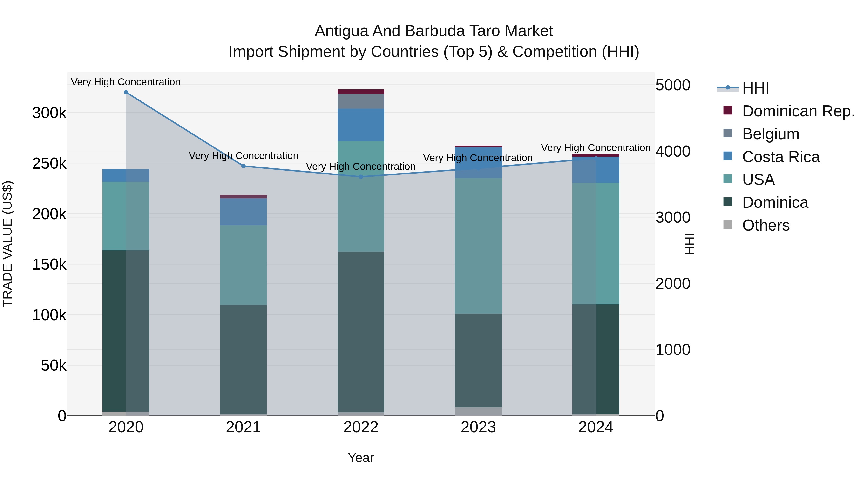Screen dimensions: 868x488
Task: Click the Dominica dark green legend swatch
Action: 728,201
